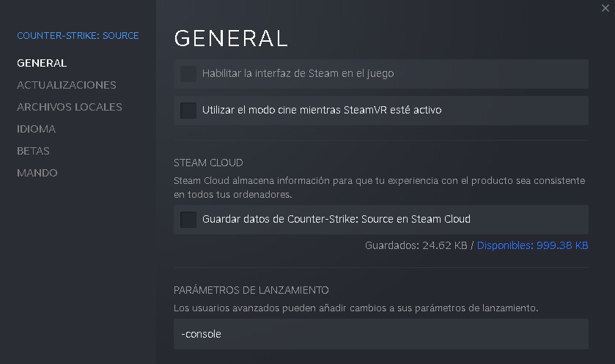Check the Steam Cloud save data box

coord(188,219)
